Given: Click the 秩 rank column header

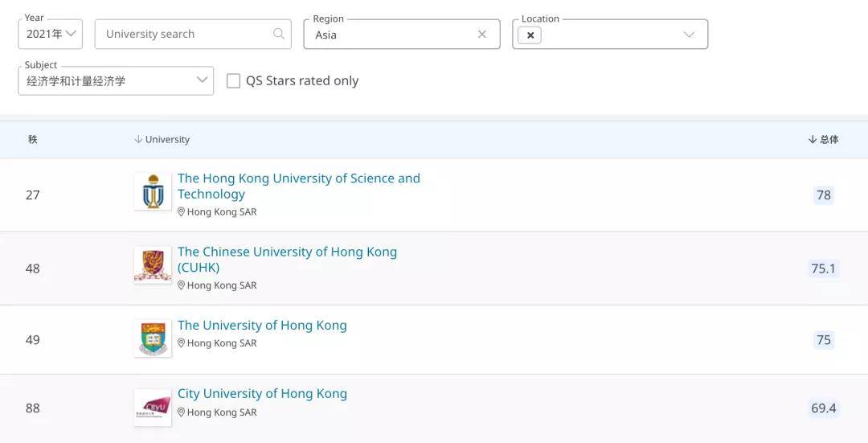Looking at the screenshot, I should pos(33,140).
